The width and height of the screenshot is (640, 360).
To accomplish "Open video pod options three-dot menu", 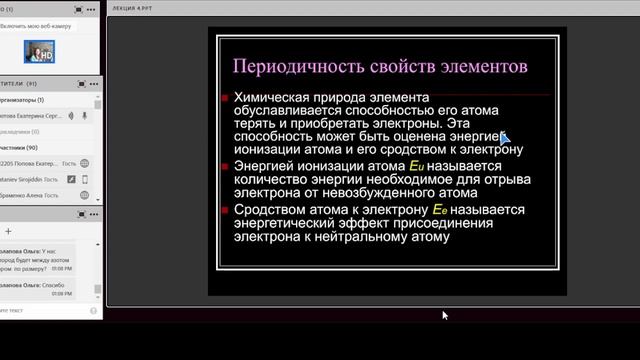I will coord(91,9).
